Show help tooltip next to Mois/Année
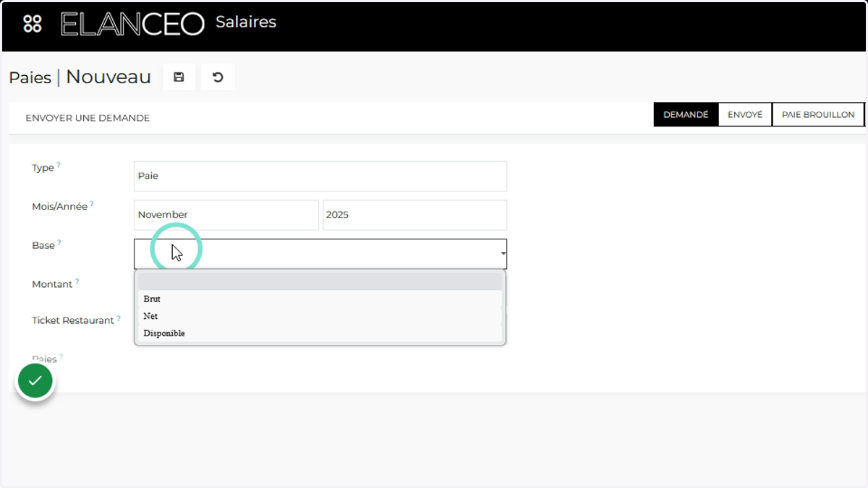868x488 pixels. 92,204
